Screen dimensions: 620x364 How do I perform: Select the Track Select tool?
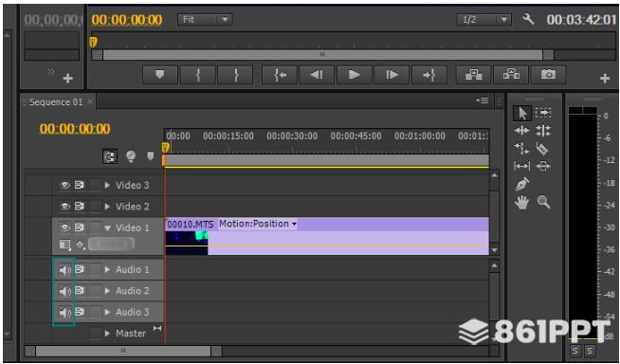click(x=543, y=113)
